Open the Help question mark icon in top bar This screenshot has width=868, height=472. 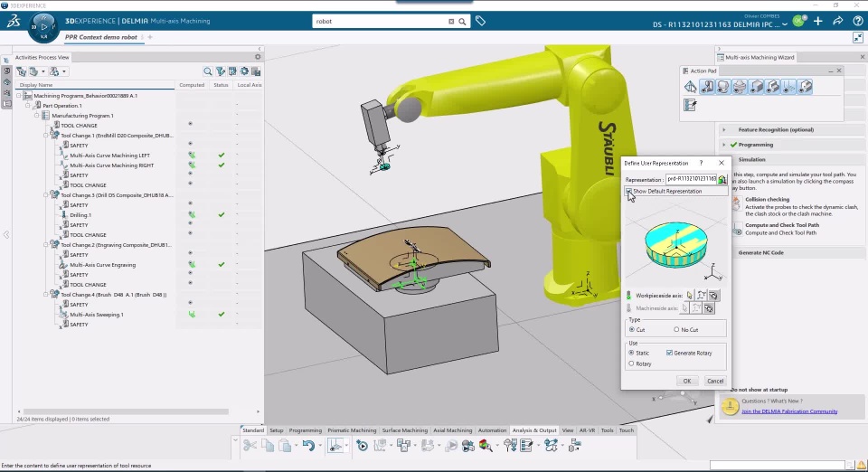point(857,21)
